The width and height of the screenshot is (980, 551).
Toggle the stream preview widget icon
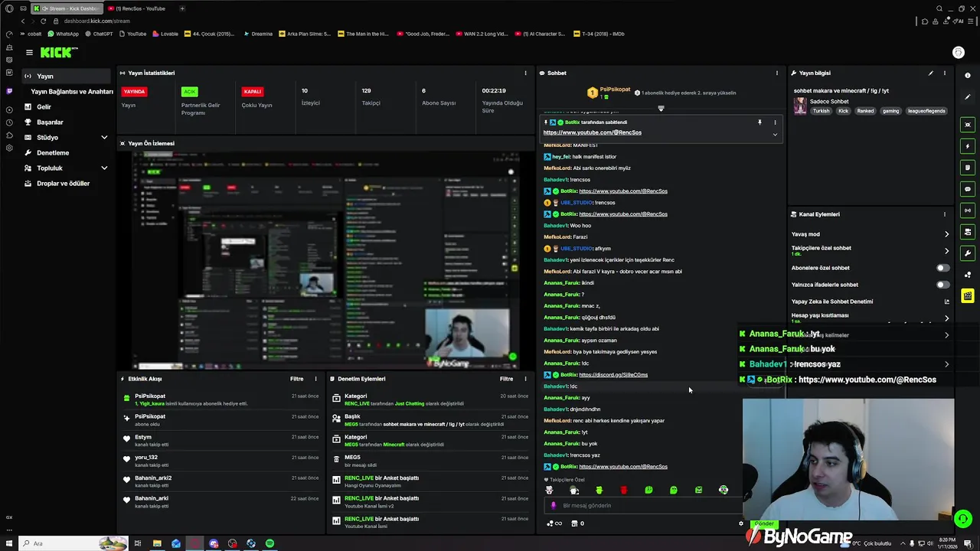[968, 125]
